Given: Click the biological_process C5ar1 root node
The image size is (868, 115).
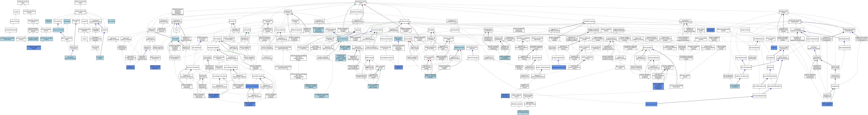Looking at the screenshot, I should point(361,2).
